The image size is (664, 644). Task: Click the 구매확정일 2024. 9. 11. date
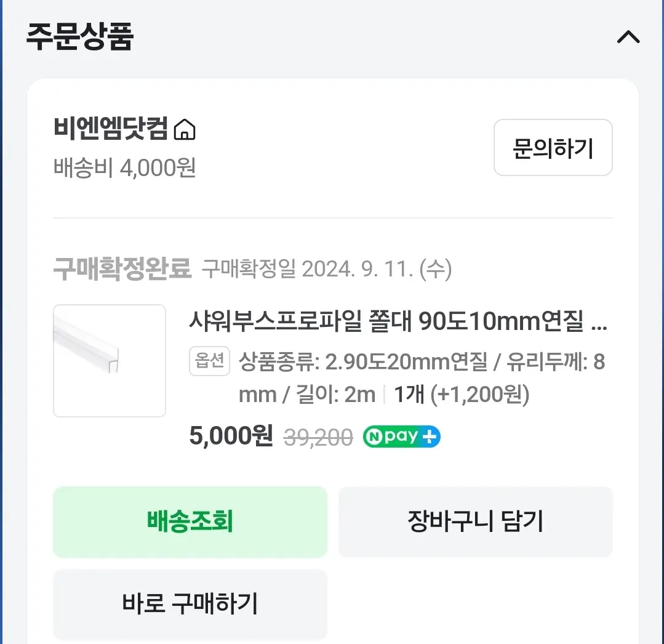(x=327, y=270)
